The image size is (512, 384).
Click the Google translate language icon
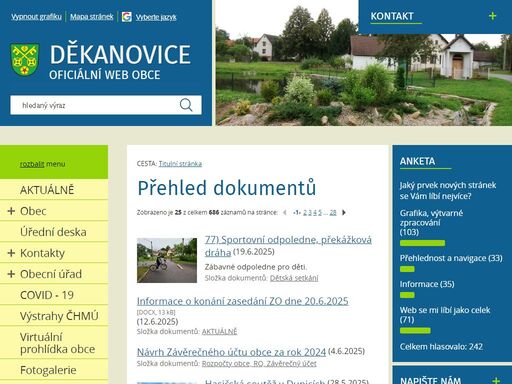127,17
